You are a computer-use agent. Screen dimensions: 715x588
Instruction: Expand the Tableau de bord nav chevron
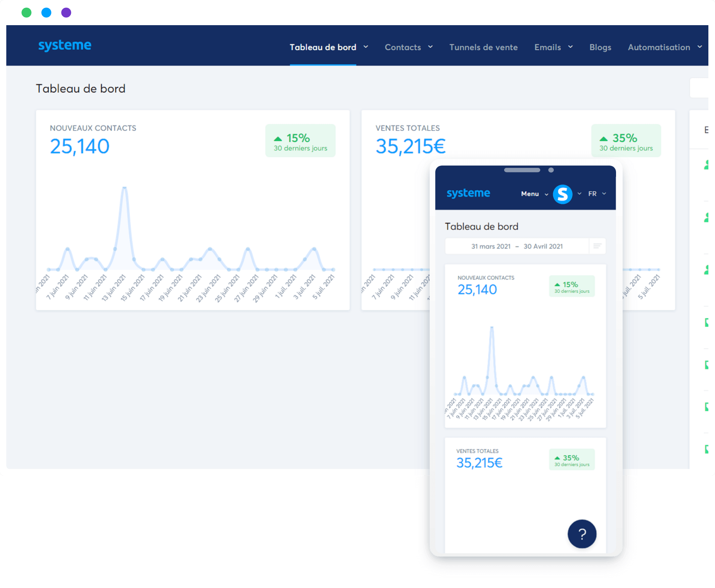pos(366,47)
